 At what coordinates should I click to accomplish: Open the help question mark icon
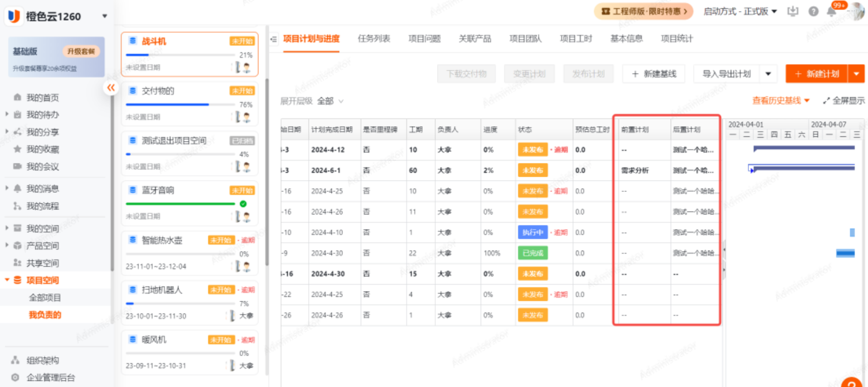coord(813,11)
